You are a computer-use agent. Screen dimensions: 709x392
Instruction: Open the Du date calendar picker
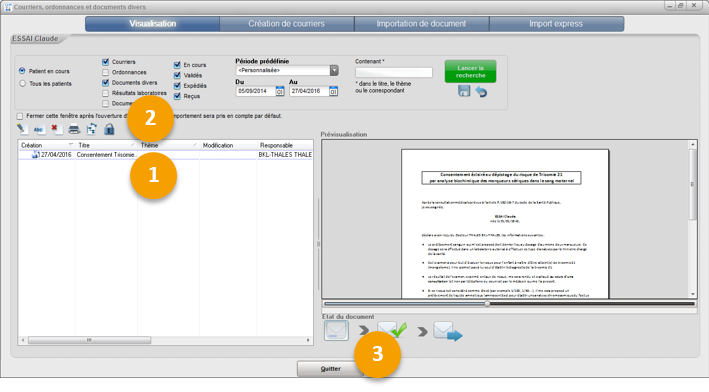[280, 91]
